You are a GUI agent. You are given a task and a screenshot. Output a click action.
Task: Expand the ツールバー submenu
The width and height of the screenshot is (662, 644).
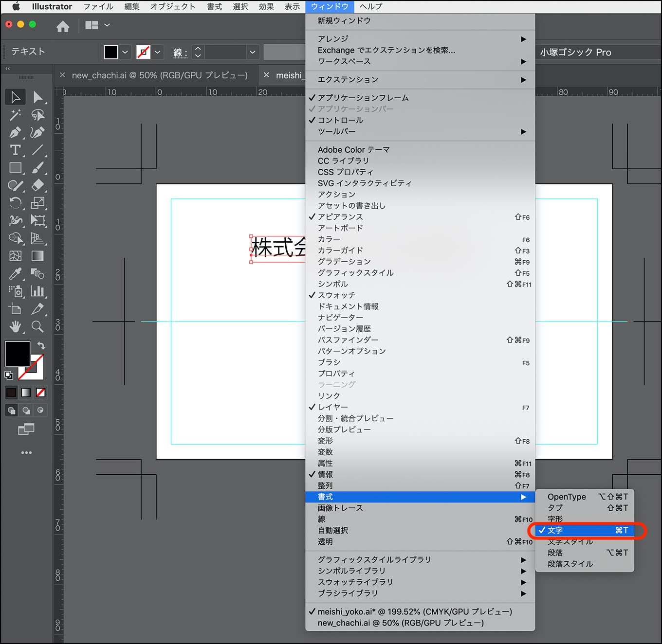click(x=420, y=131)
